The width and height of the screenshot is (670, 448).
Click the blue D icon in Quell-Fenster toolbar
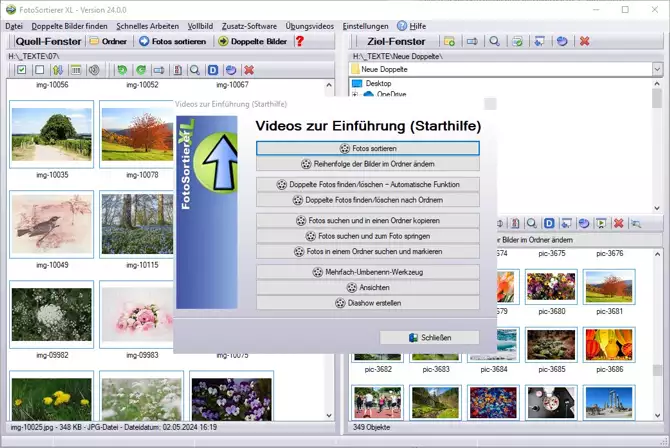213,70
